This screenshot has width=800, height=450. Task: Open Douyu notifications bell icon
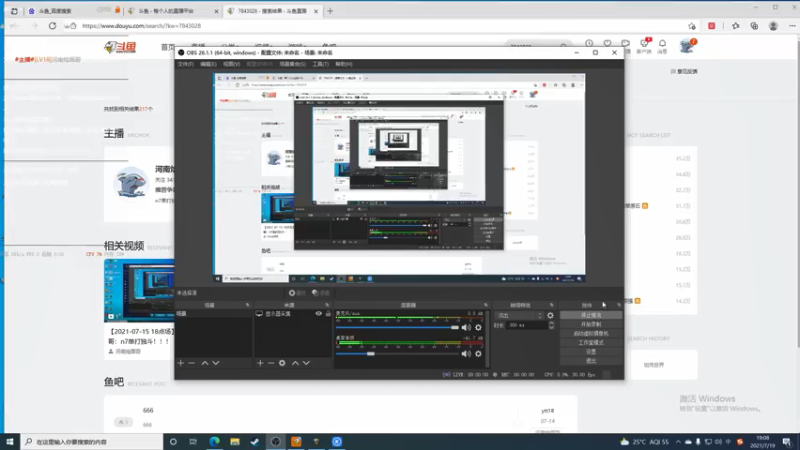[x=662, y=43]
